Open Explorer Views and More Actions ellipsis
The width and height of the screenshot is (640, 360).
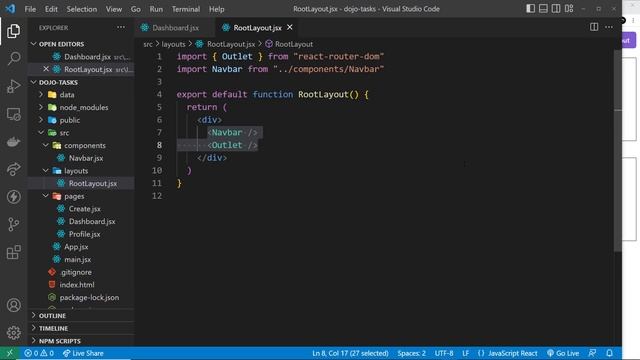[121, 27]
